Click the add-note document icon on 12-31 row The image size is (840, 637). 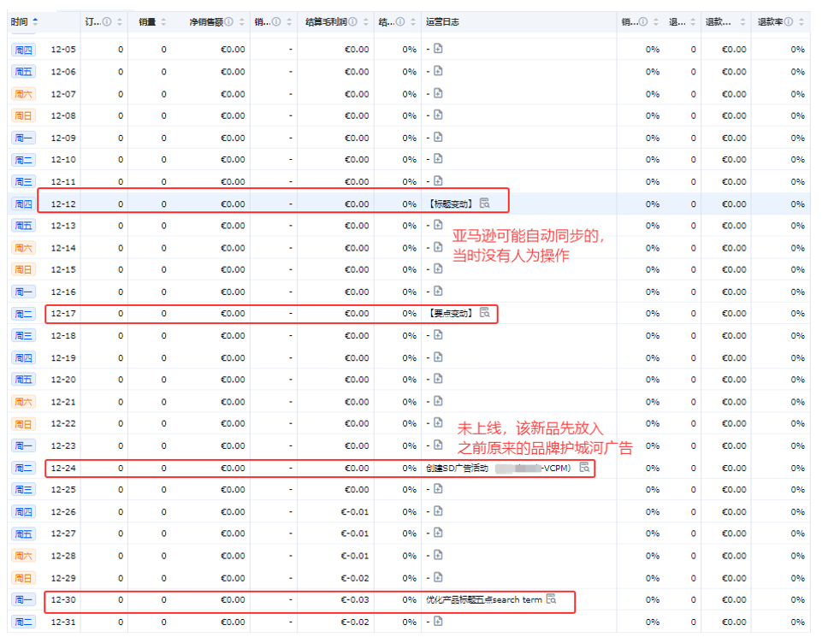tap(437, 622)
